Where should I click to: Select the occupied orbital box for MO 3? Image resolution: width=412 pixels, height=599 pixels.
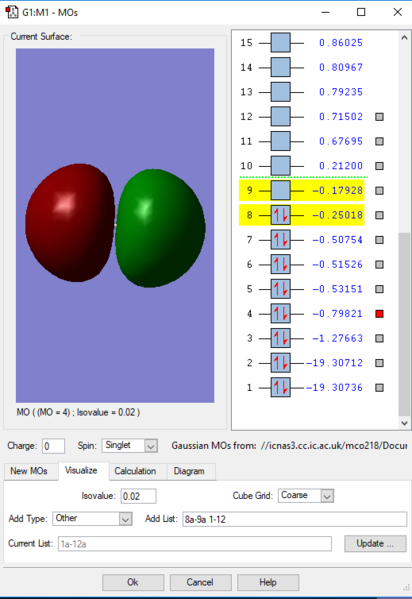(281, 338)
